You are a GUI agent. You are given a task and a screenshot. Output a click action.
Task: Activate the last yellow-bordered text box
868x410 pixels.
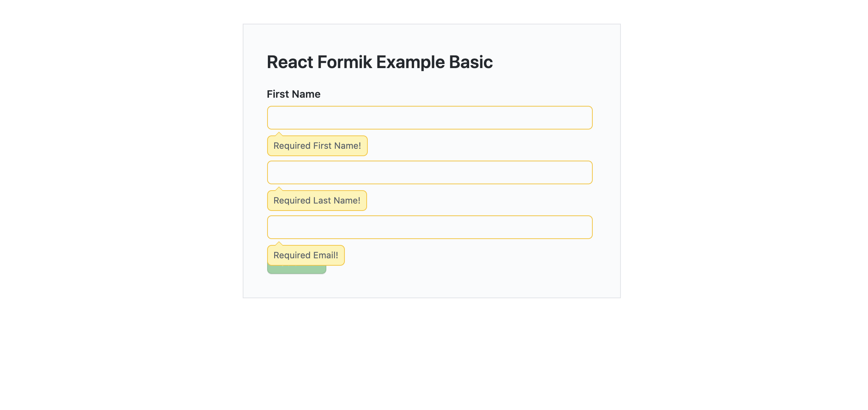[430, 227]
